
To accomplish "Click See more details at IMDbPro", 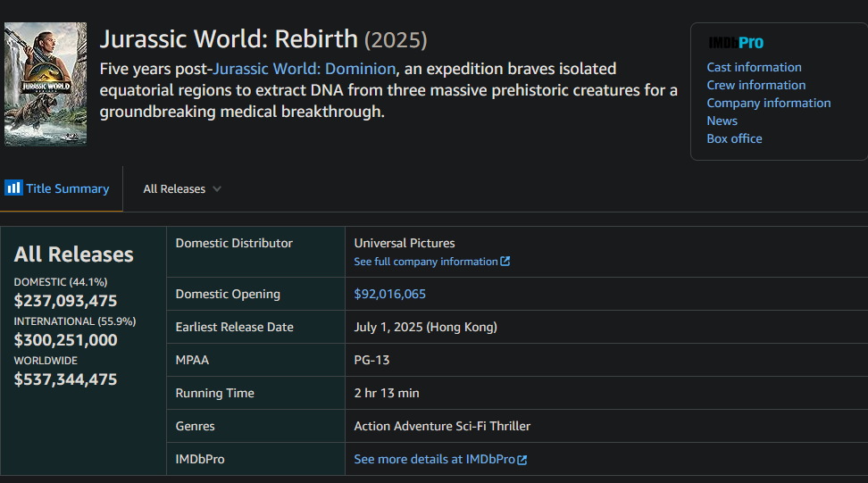I will (435, 459).
